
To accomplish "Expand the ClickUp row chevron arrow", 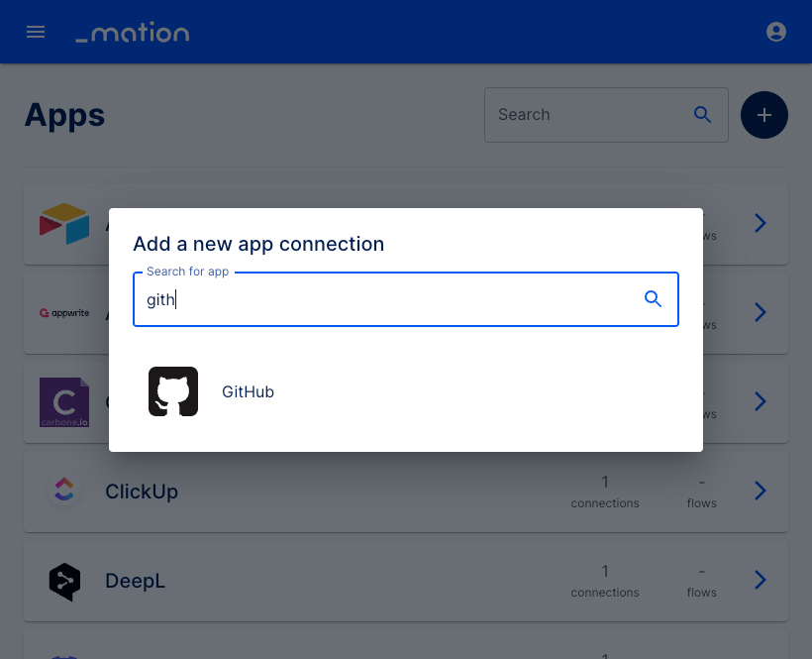I will coord(760,491).
